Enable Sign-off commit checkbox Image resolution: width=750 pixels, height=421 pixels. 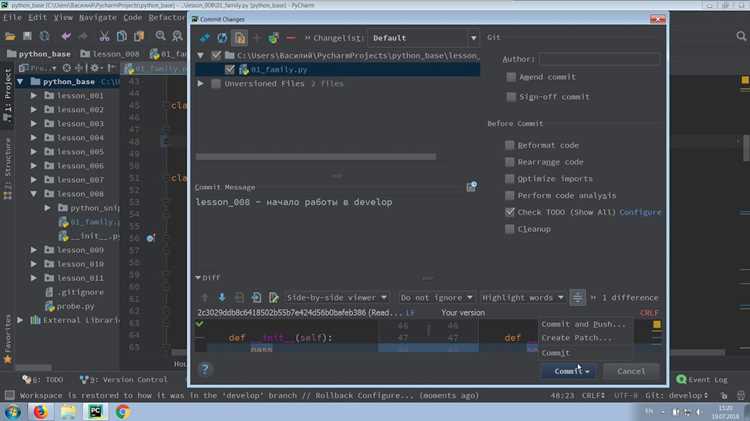point(511,97)
